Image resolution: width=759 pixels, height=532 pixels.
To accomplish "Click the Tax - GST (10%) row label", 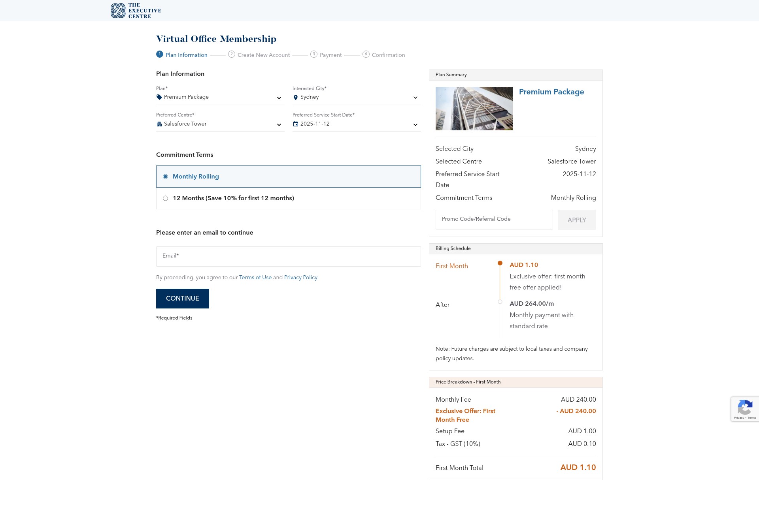I will point(458,444).
